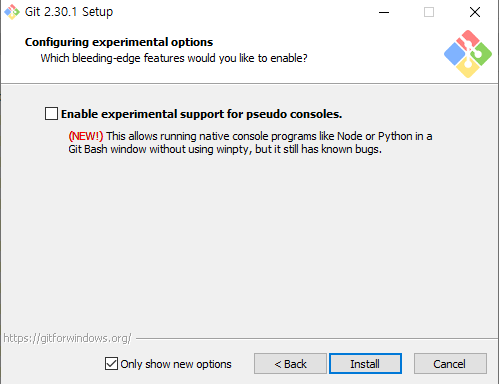Start installation with the Install button
The width and height of the screenshot is (499, 384).
tap(365, 364)
